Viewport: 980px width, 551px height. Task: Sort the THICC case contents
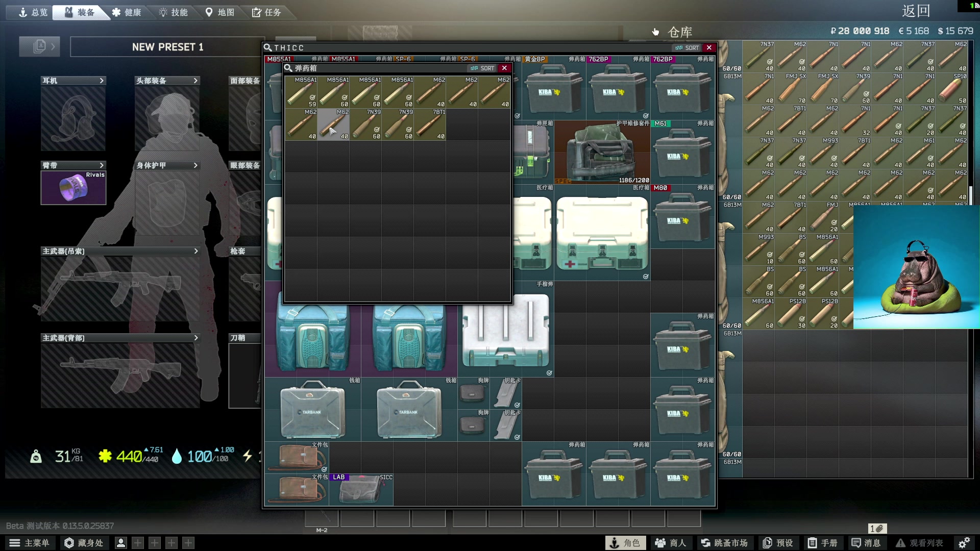click(687, 48)
